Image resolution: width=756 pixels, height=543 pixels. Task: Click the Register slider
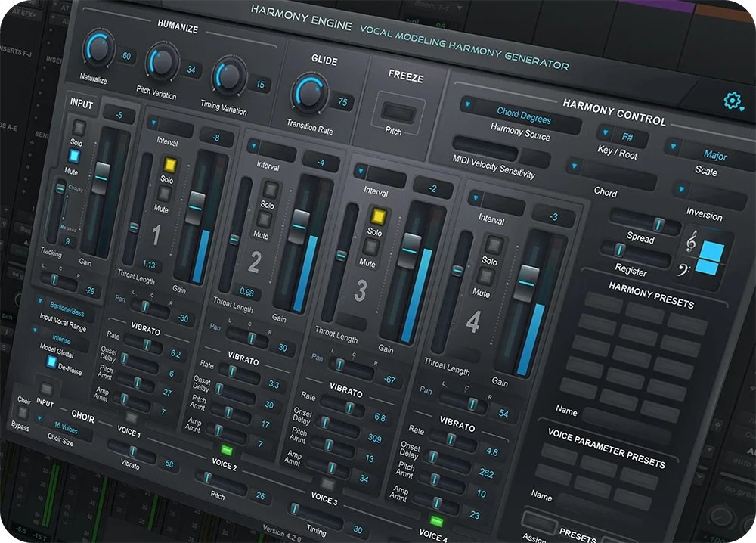coord(636,253)
